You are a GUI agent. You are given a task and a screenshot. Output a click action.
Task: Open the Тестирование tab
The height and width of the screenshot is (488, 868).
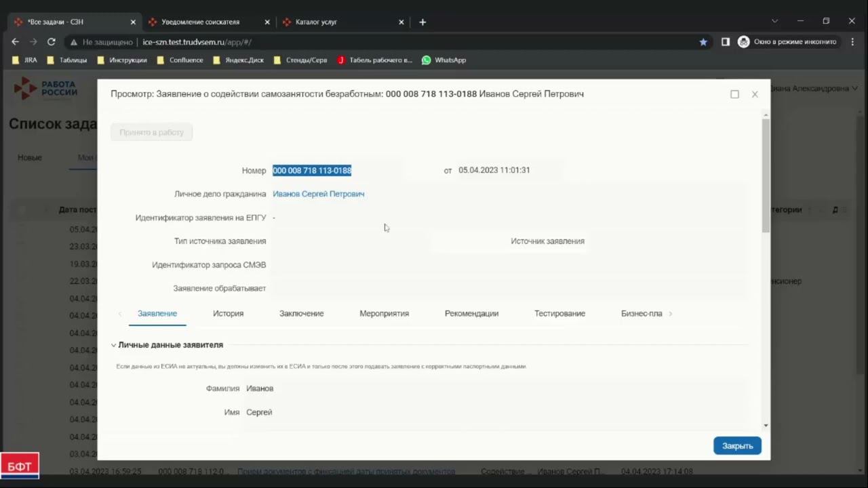point(559,314)
